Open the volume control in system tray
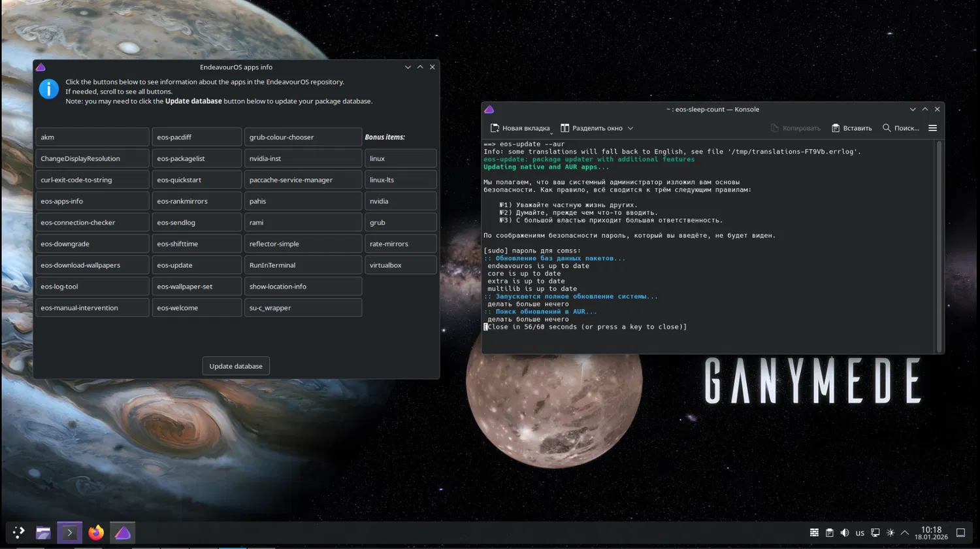 [845, 533]
